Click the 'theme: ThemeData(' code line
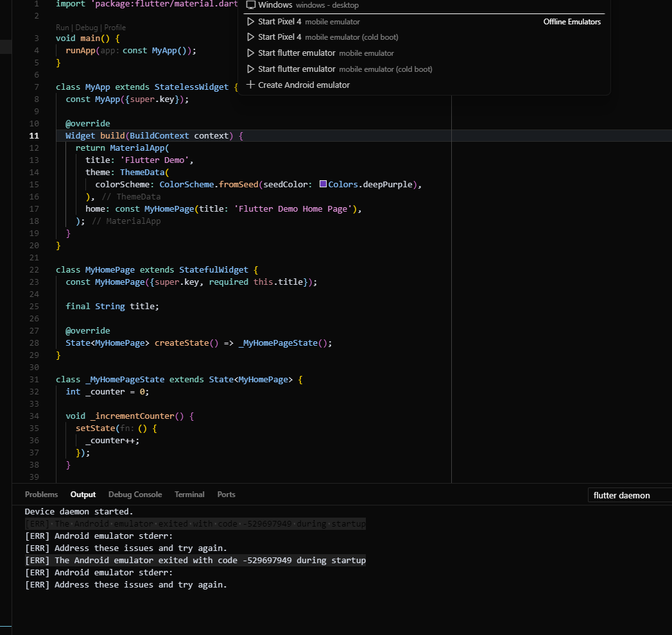Screen dimensions: 672x635 [127, 172]
